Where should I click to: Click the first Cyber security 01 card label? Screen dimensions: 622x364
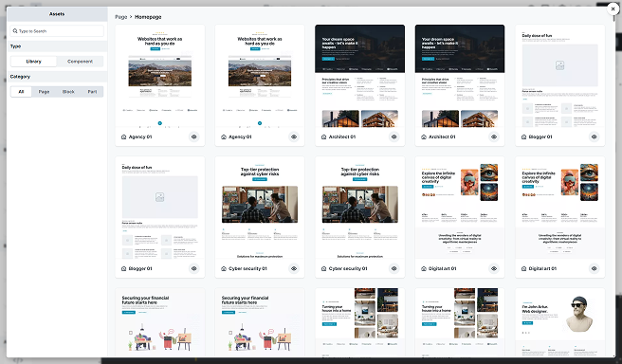247,268
